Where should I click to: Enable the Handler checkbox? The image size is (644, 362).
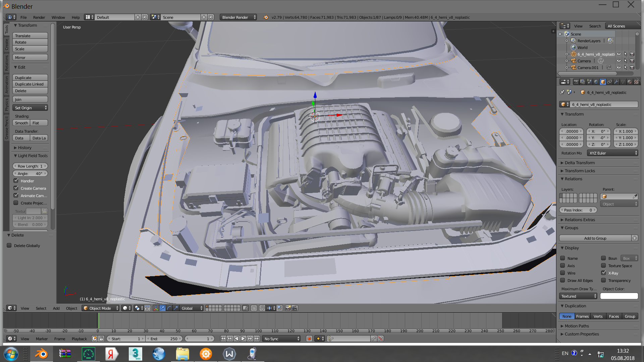[16, 181]
